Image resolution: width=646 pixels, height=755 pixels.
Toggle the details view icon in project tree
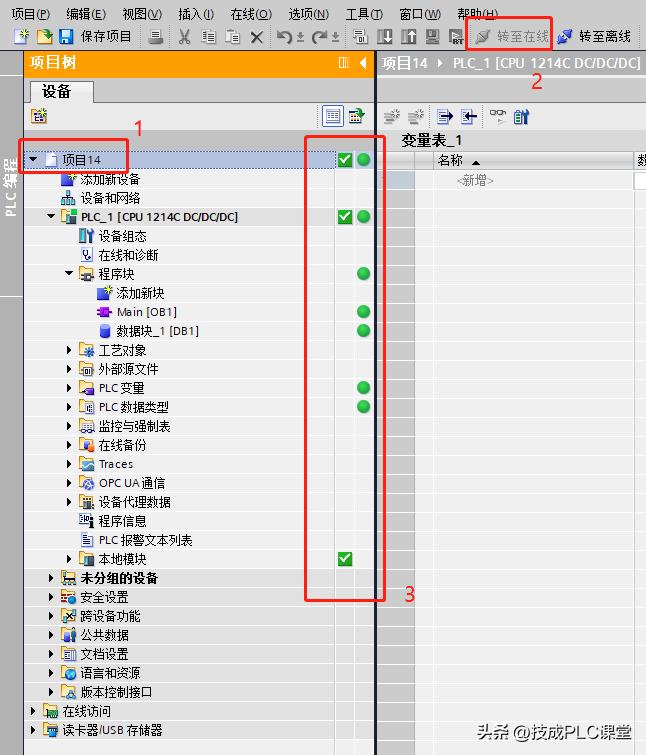[x=333, y=116]
